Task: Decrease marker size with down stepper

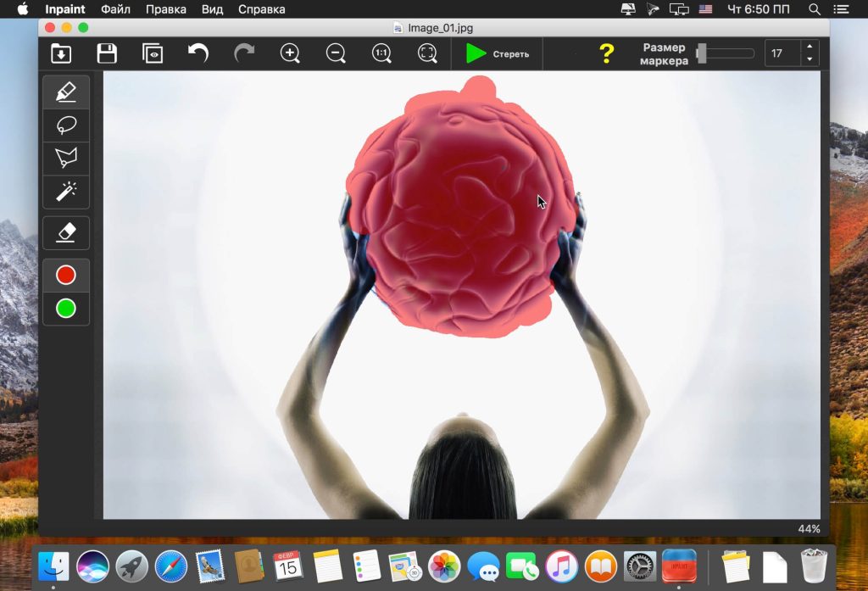Action: coord(810,59)
